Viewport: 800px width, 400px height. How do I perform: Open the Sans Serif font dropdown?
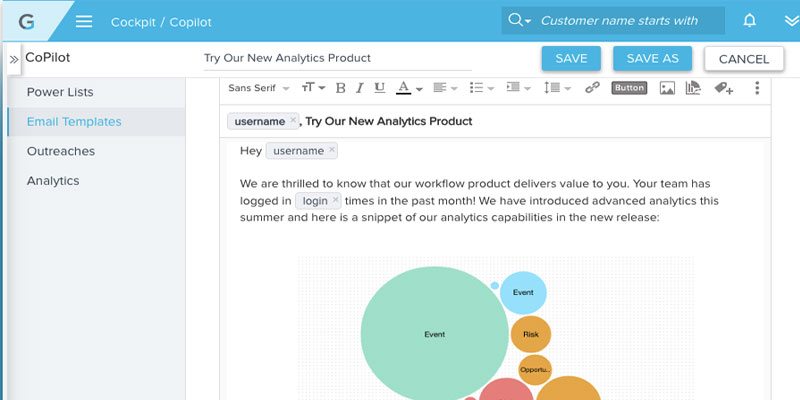(x=259, y=88)
